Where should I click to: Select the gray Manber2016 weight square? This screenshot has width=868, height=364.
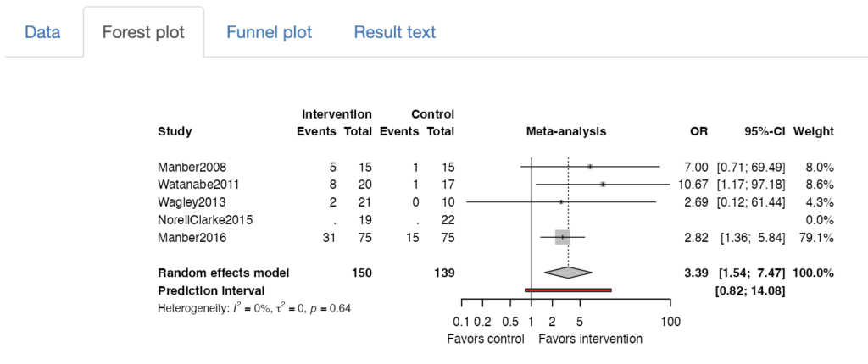[562, 238]
